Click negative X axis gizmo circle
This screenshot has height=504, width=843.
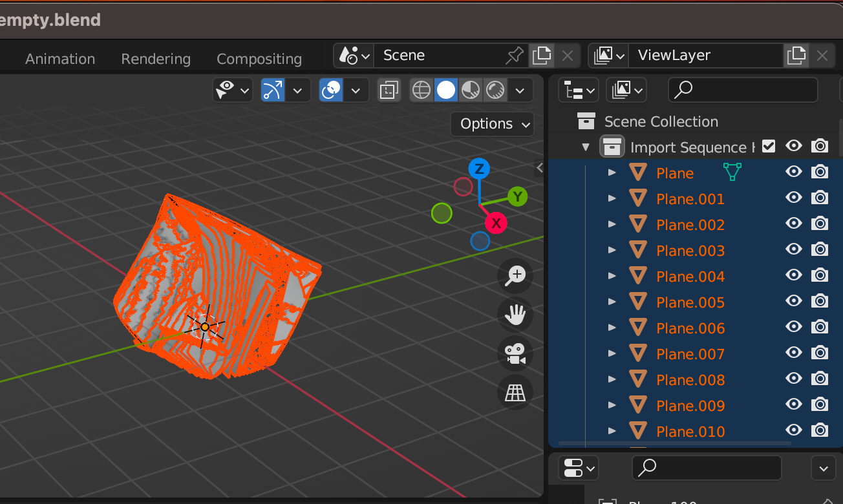point(463,187)
